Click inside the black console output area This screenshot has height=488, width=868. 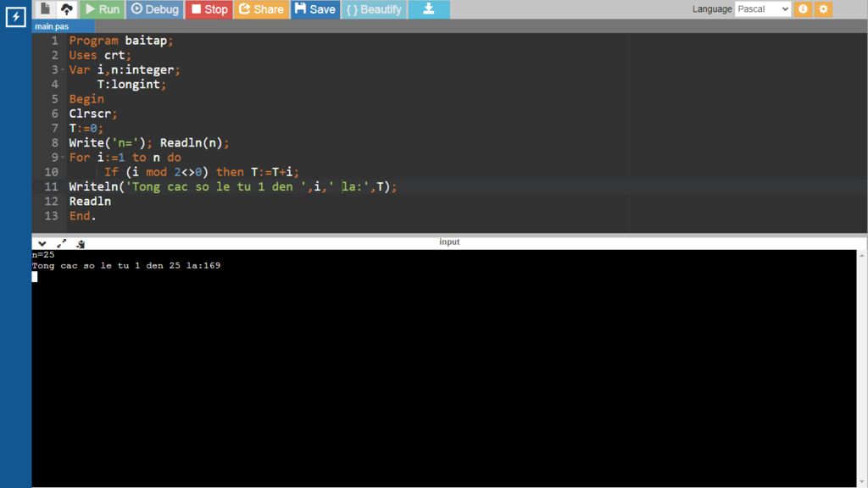pyautogui.click(x=444, y=368)
